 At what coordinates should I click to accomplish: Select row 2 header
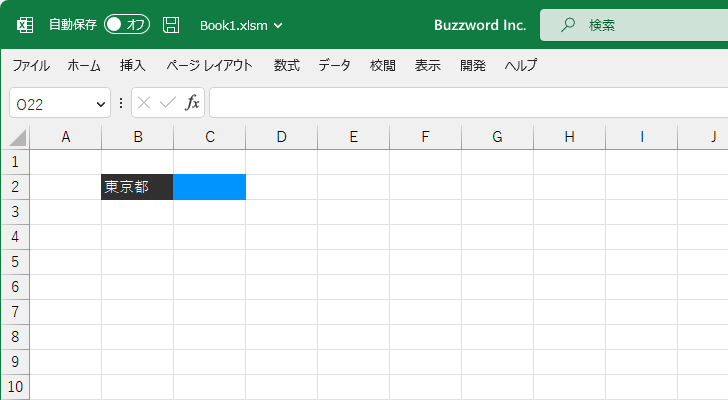15,187
